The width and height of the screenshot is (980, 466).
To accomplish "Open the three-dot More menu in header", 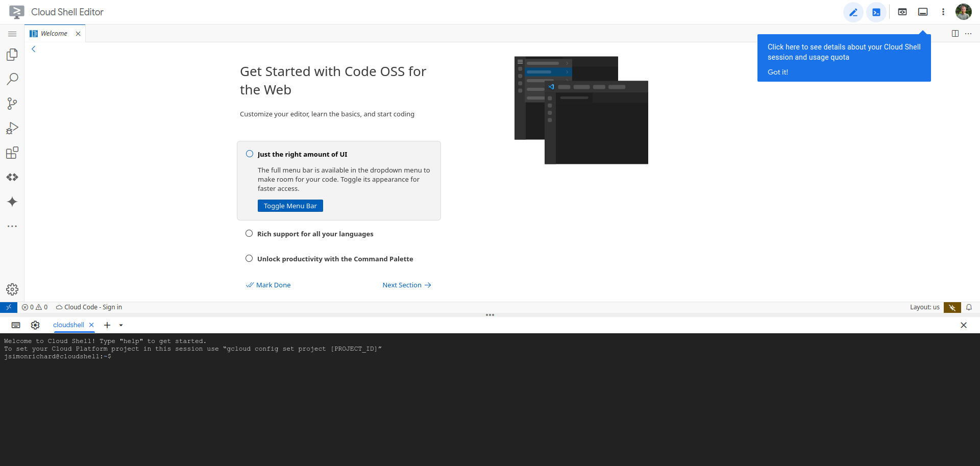I will point(943,12).
